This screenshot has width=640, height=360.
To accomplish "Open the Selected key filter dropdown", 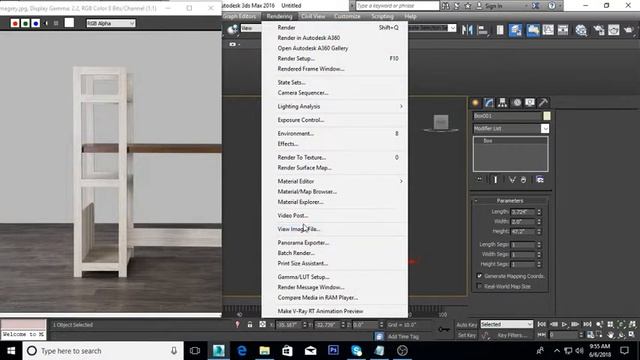I will (x=507, y=324).
